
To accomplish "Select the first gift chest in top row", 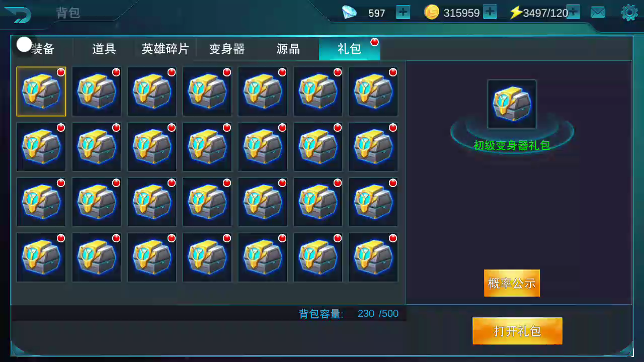I will 41,92.
